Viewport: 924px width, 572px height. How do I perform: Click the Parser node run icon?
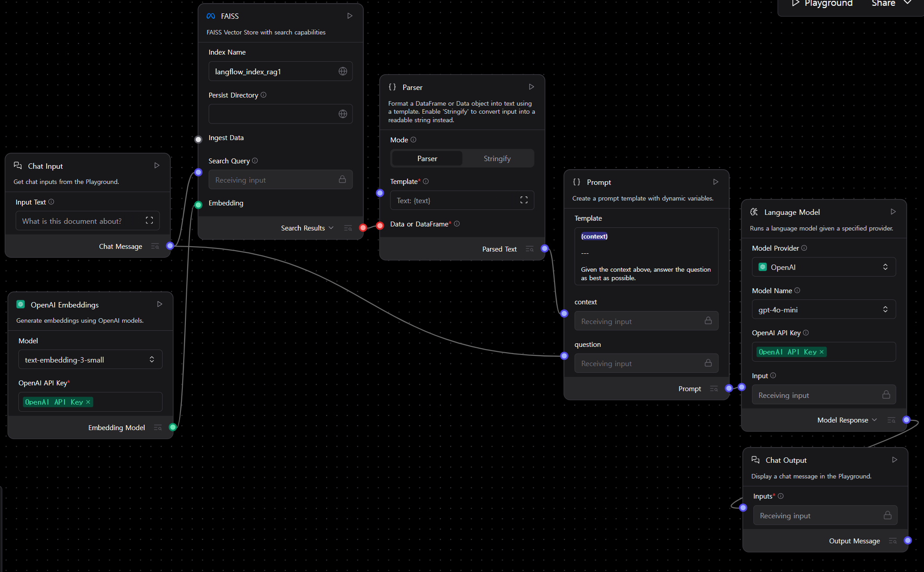pyautogui.click(x=531, y=87)
